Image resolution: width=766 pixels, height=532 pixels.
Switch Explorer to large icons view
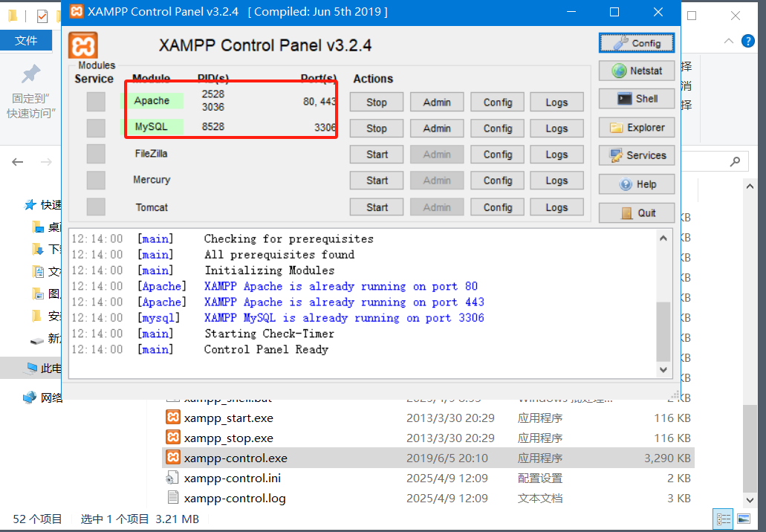pos(744,519)
